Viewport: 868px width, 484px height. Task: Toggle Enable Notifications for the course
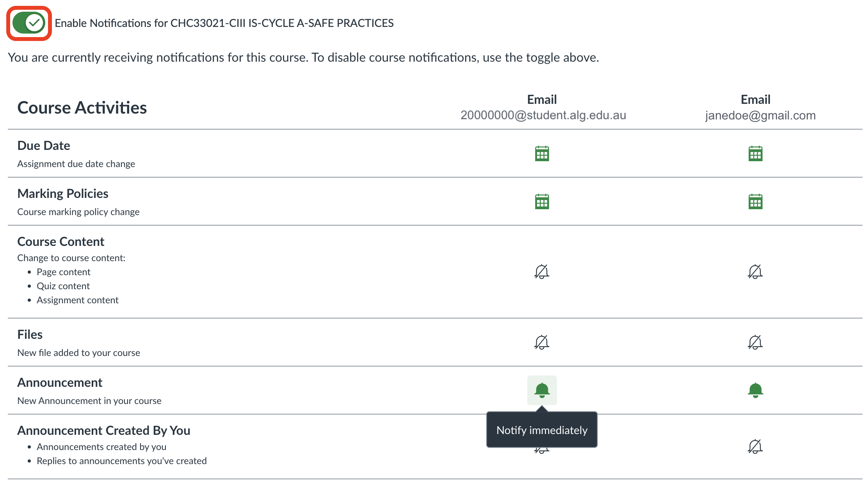pyautogui.click(x=29, y=23)
